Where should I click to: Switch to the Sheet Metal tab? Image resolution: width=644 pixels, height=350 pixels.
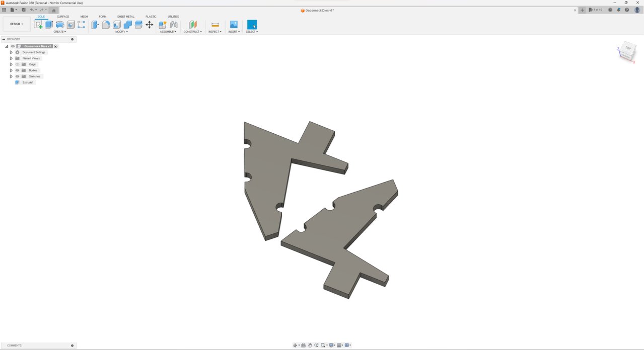(126, 17)
